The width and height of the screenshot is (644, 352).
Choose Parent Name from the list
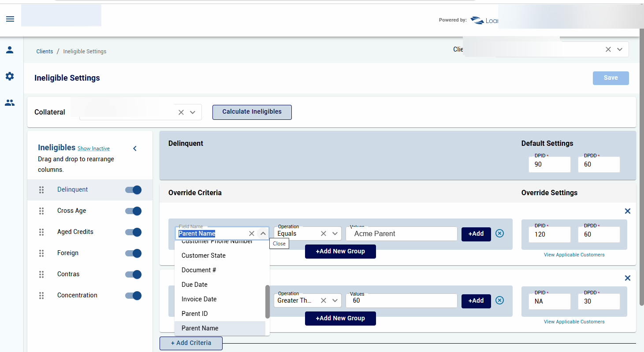pos(220,328)
